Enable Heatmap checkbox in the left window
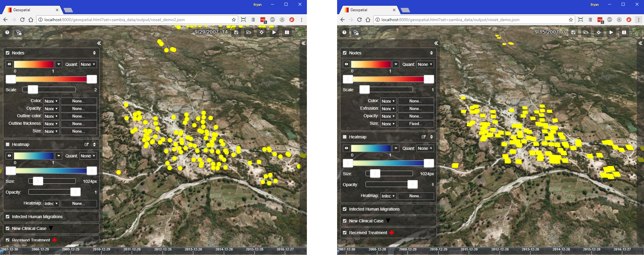 tap(8, 144)
